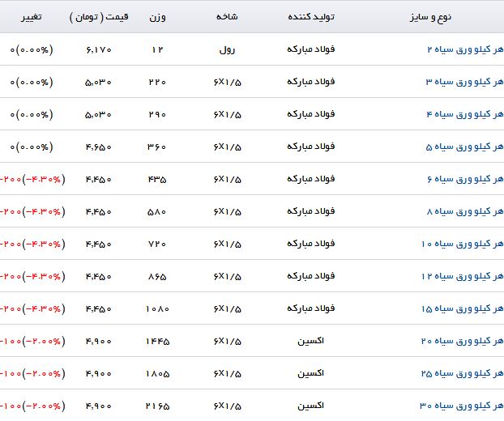Select the change '-۲۰۰(-۴.۳۰%)' in the ورق سیاه ۸ row
504x421 pixels.
(x=32, y=212)
